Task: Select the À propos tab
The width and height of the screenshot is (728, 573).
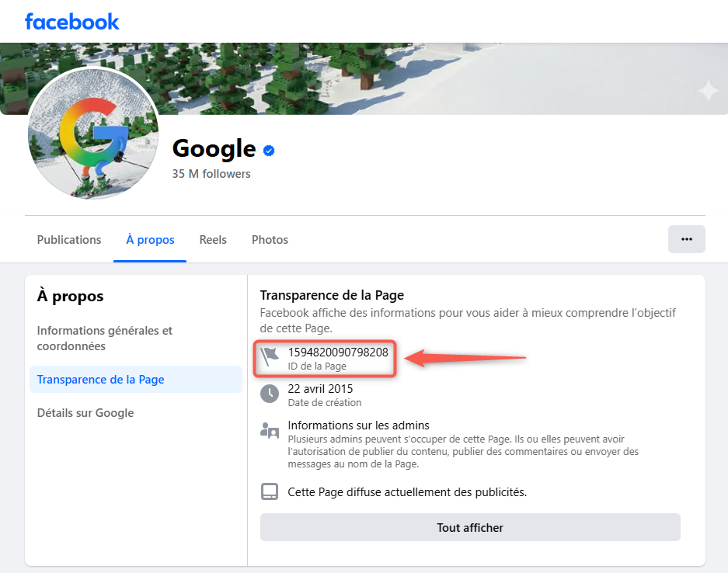Action: 150,240
